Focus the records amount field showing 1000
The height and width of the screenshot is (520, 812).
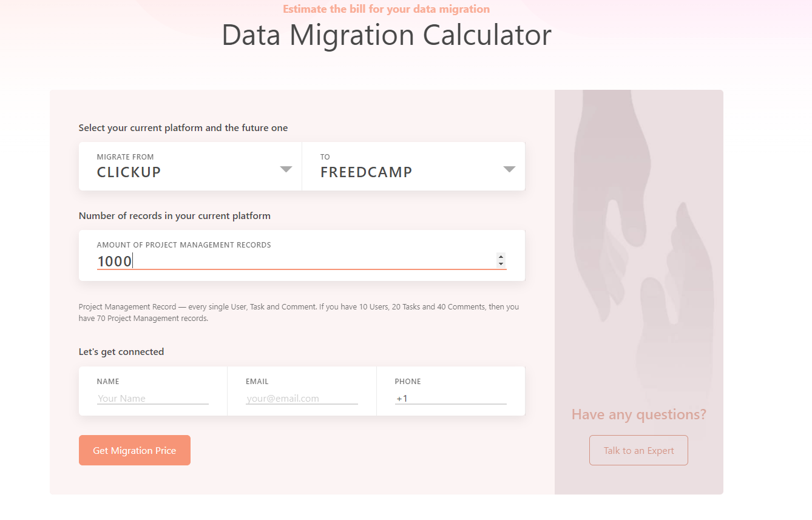pos(291,262)
